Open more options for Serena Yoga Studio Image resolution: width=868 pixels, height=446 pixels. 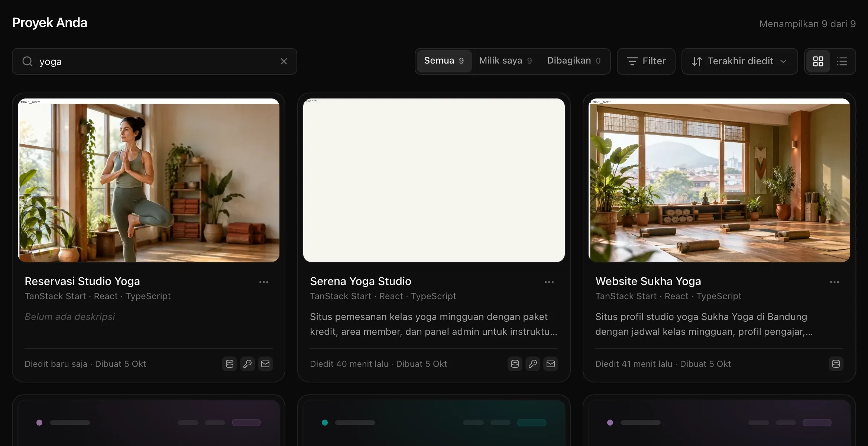pos(549,282)
